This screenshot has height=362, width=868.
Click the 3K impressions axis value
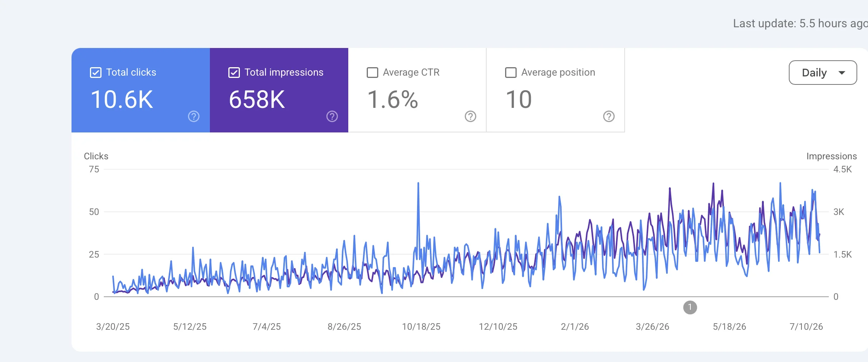pyautogui.click(x=839, y=212)
